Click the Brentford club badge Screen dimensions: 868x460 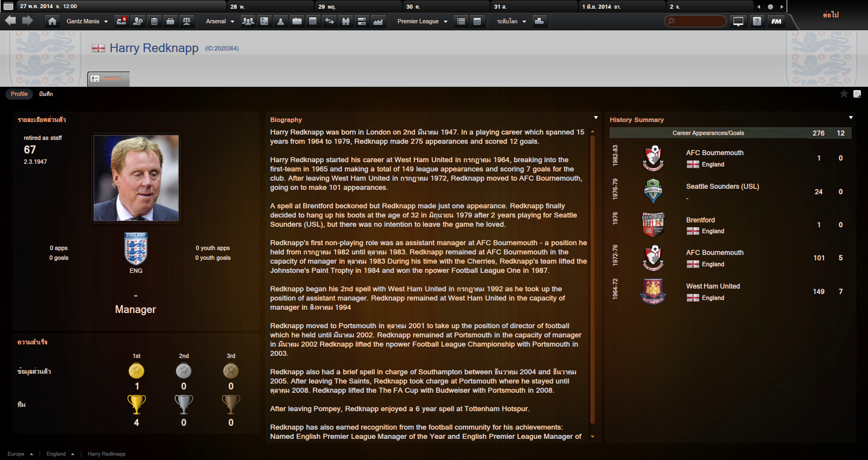(x=653, y=225)
